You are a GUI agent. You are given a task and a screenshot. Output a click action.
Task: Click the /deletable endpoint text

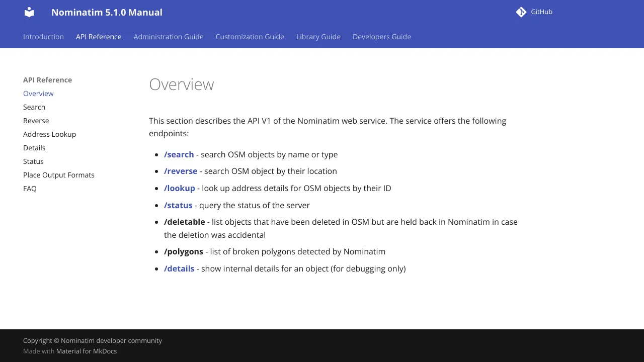click(x=185, y=222)
